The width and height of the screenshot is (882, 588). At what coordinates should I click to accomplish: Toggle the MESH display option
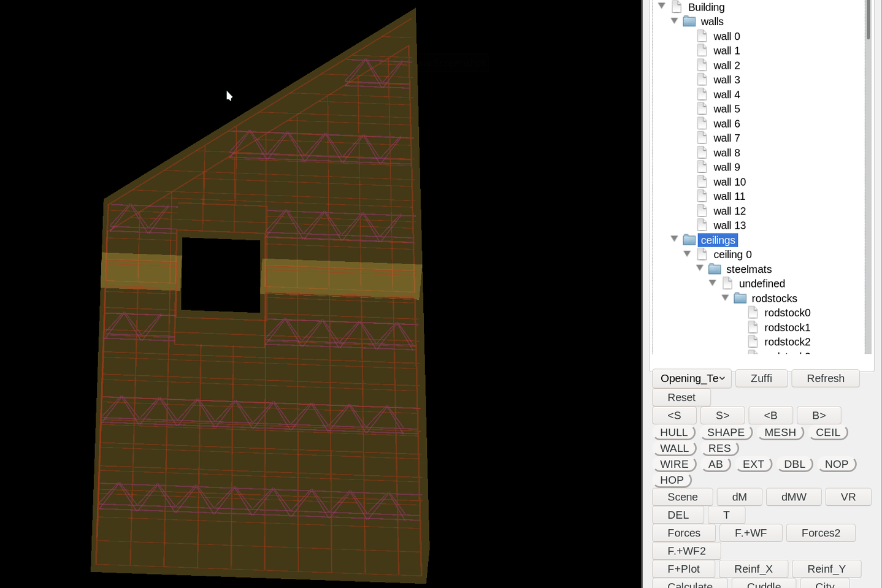pyautogui.click(x=780, y=432)
